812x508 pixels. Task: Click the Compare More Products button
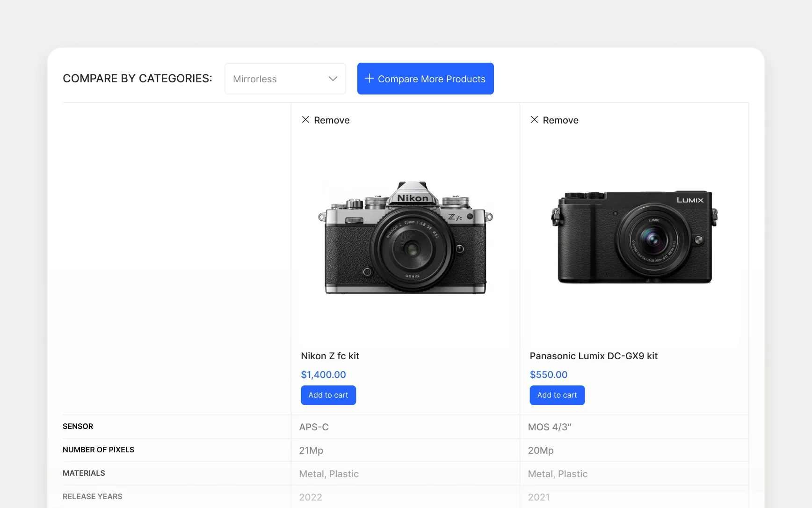point(425,79)
